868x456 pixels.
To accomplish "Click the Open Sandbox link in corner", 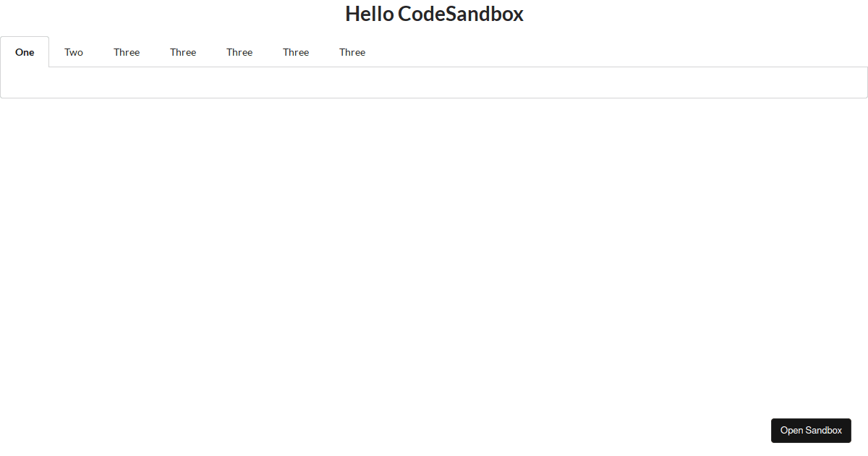I will point(811,430).
